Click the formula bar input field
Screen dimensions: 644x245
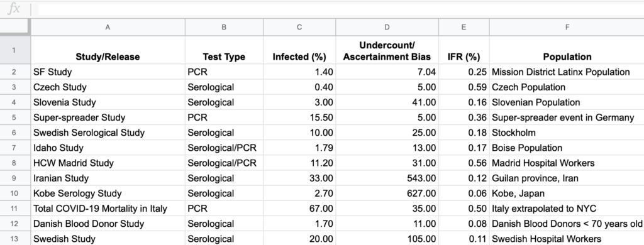click(x=340, y=9)
